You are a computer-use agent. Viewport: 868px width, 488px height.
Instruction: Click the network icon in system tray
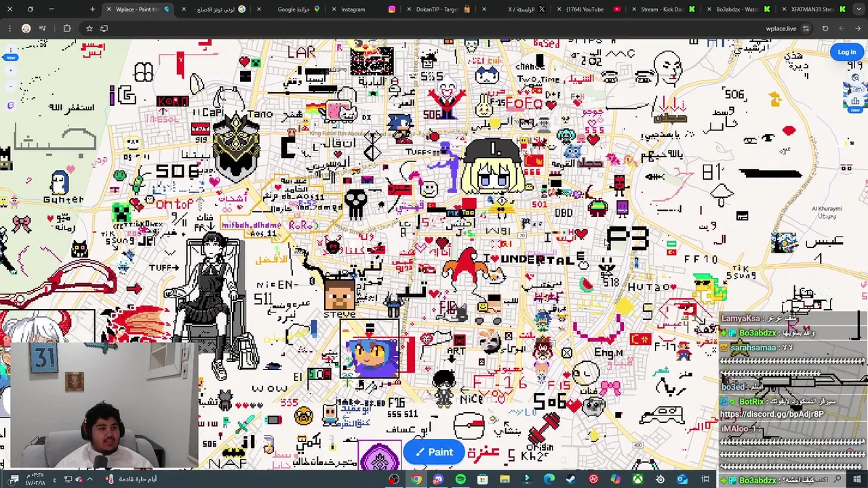tap(68, 479)
